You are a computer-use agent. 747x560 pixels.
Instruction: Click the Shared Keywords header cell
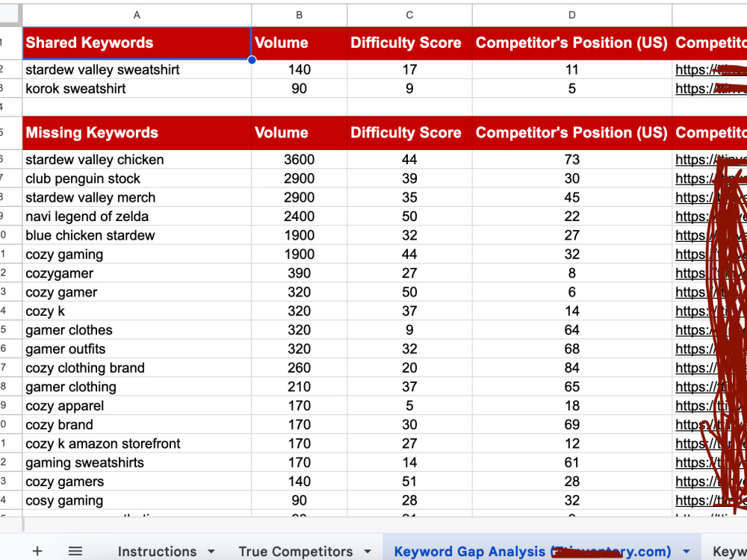coord(137,43)
